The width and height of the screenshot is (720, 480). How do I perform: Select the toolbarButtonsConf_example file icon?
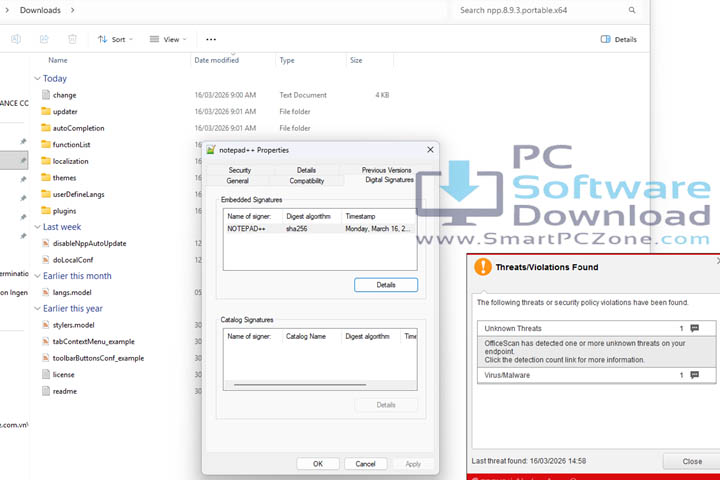pos(45,358)
